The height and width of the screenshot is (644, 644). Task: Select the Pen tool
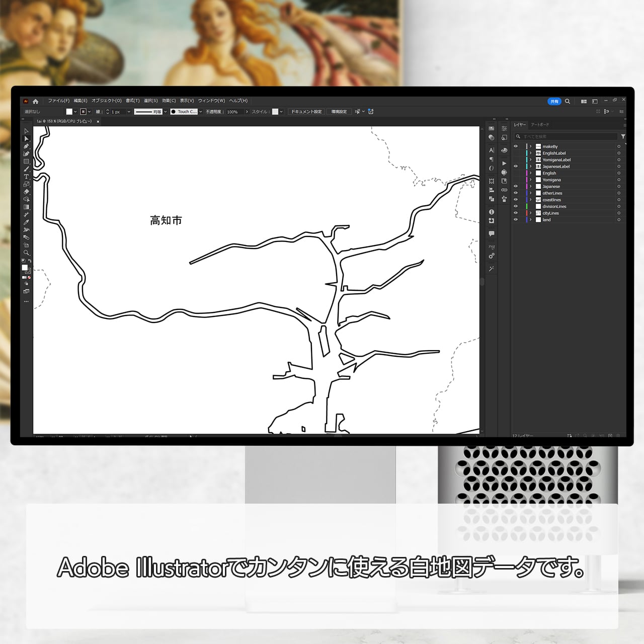[x=26, y=146]
